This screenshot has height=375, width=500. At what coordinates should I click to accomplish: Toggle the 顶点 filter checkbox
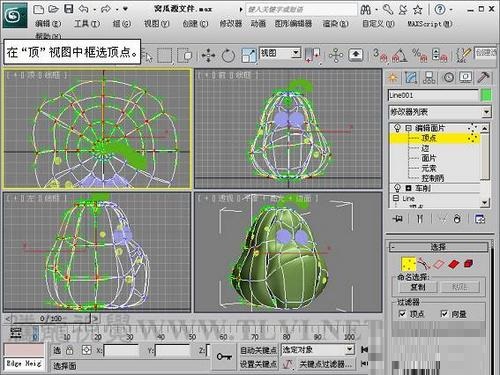(x=403, y=314)
